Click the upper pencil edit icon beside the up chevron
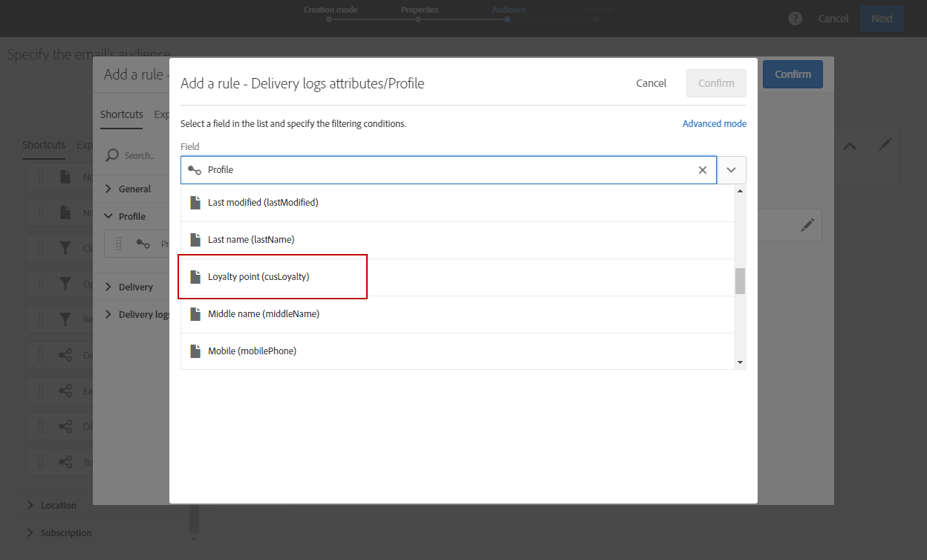 point(885,145)
